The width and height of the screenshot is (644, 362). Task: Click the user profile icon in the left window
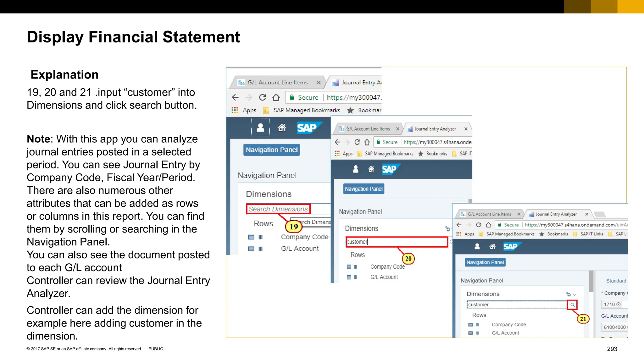click(x=260, y=127)
